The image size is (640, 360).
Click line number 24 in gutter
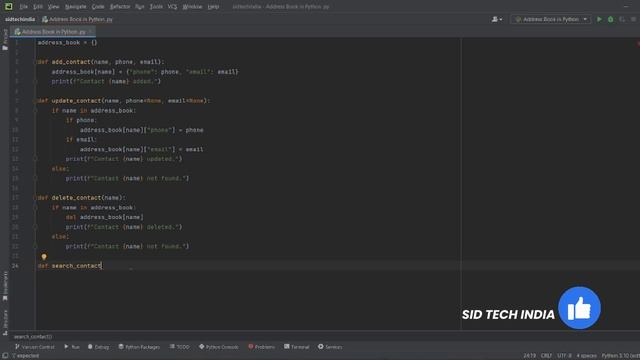(15, 266)
